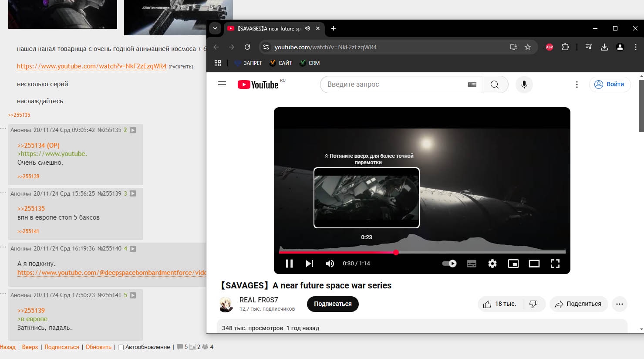The height and width of the screenshot is (359, 644).
Task: Click РАСКРЫТЬ expander next to forum link
Action: 181,67
